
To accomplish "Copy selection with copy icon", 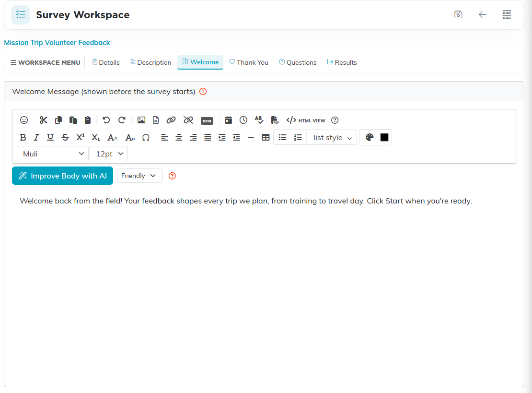I will (x=58, y=120).
